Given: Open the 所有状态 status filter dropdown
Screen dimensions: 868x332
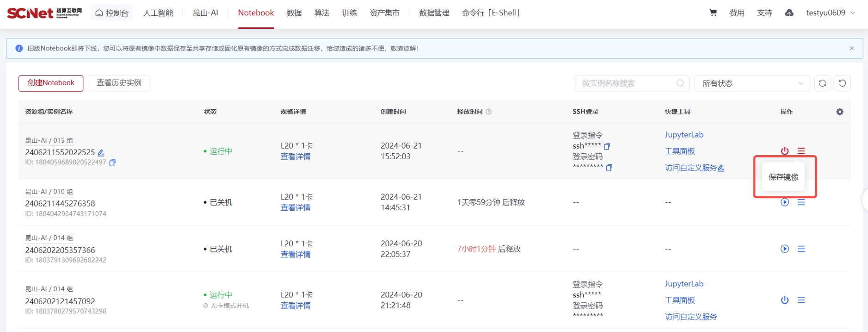Looking at the screenshot, I should 751,83.
